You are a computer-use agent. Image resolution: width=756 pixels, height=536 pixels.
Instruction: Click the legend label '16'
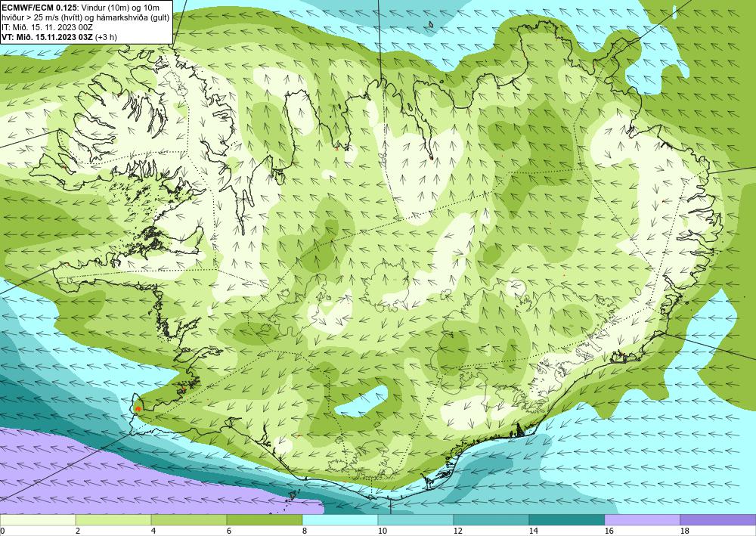tap(609, 531)
